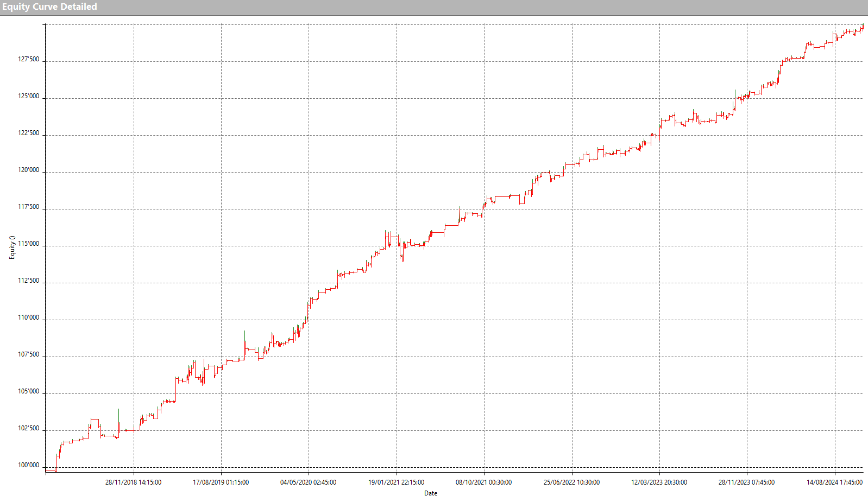This screenshot has height=496, width=868.
Task: Click the 127'500 equity axis label
Action: 29,59
